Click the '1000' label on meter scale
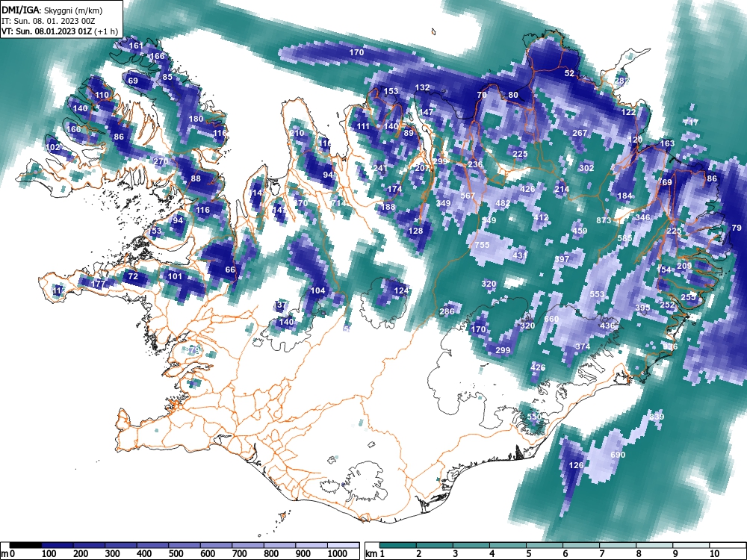The image size is (747, 560). pos(338,554)
